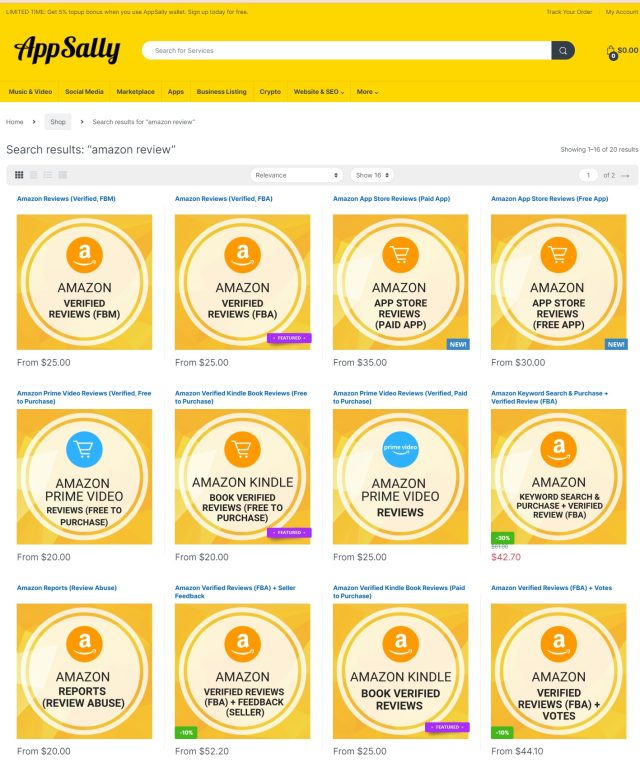Open Amazon Verified Kindle Book Reviews (Free) title

click(241, 397)
